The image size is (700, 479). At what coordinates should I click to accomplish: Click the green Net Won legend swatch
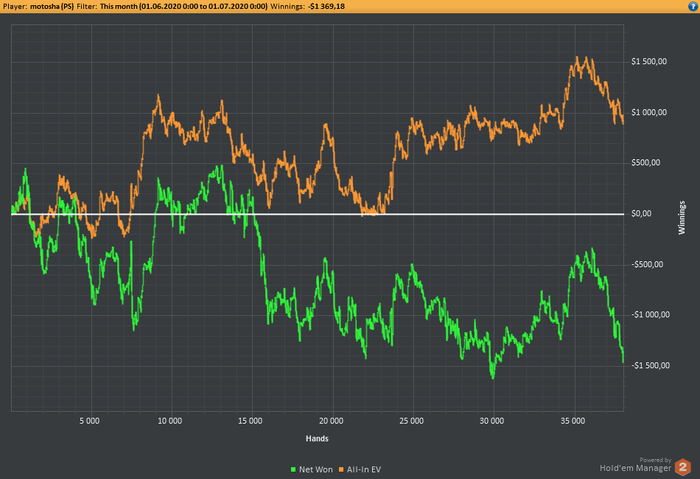[293, 470]
